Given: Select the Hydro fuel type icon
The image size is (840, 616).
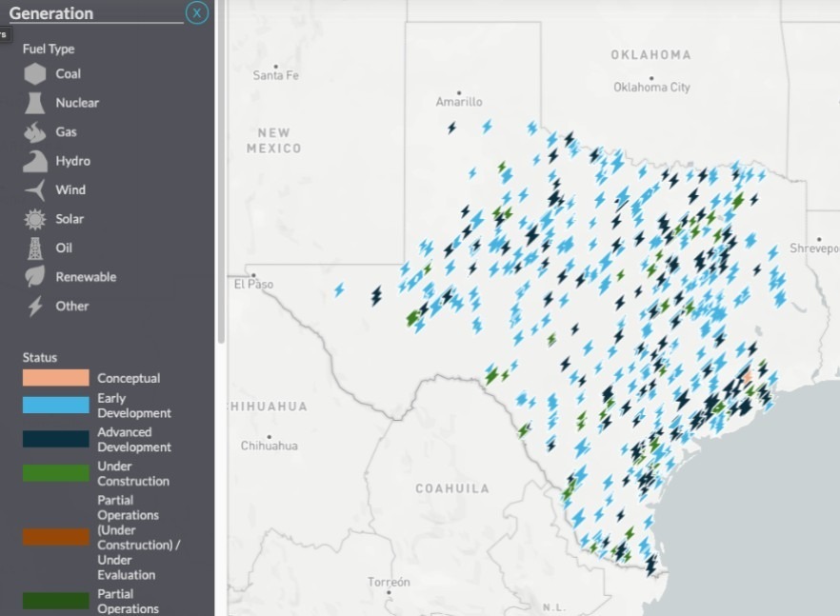Looking at the screenshot, I should [x=33, y=161].
